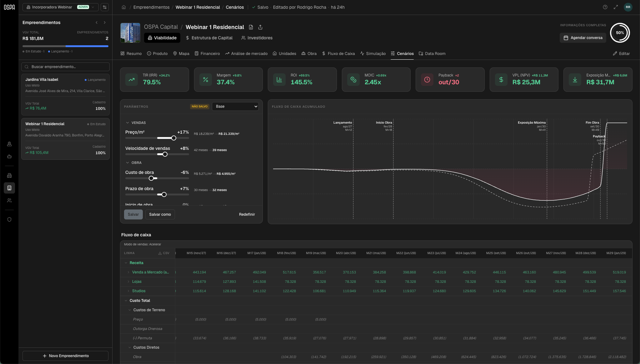
Task: Open the help question-mark icon
Action: point(605,7)
